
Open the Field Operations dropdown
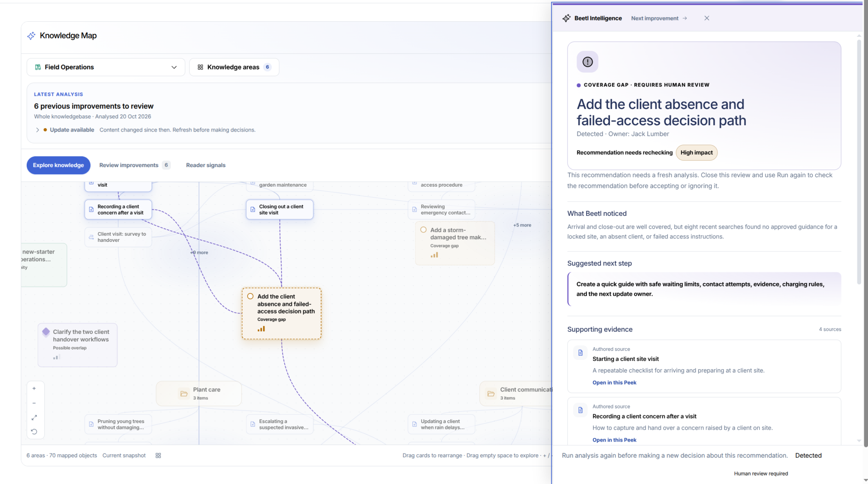[x=106, y=67]
